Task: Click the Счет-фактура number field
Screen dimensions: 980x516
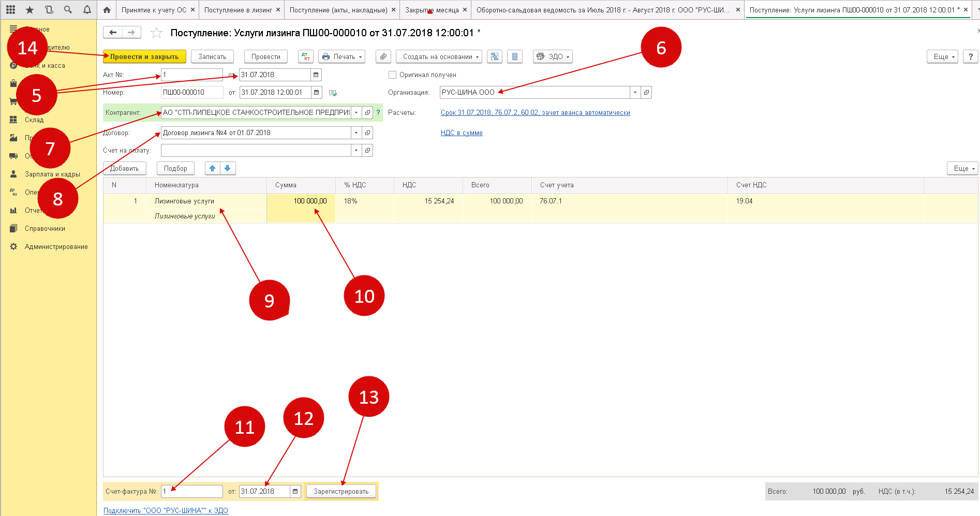Action: [x=191, y=491]
